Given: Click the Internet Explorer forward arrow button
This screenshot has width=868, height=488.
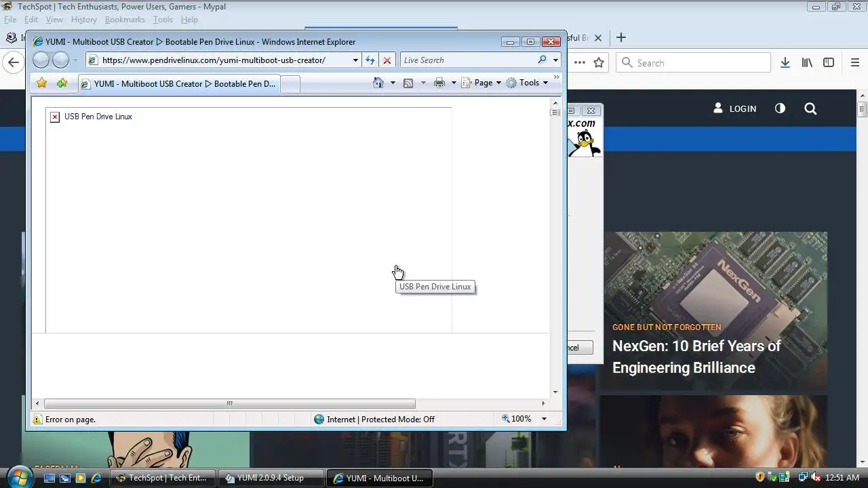Looking at the screenshot, I should point(60,60).
